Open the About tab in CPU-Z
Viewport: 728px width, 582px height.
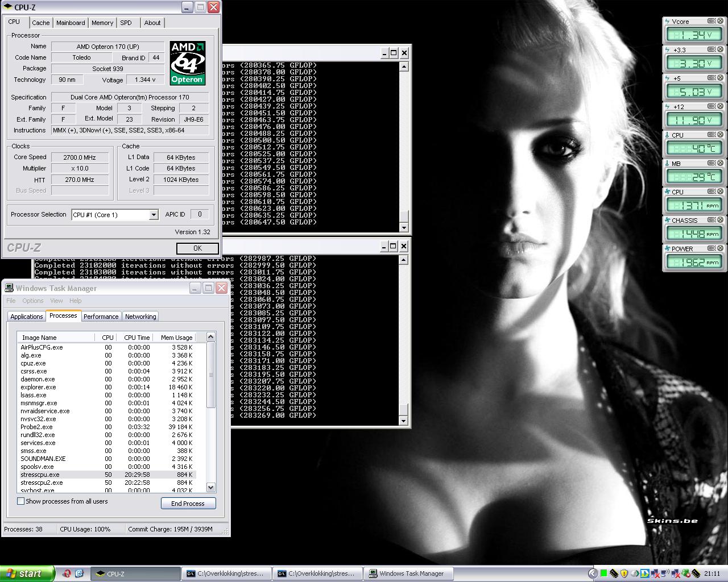coord(152,23)
